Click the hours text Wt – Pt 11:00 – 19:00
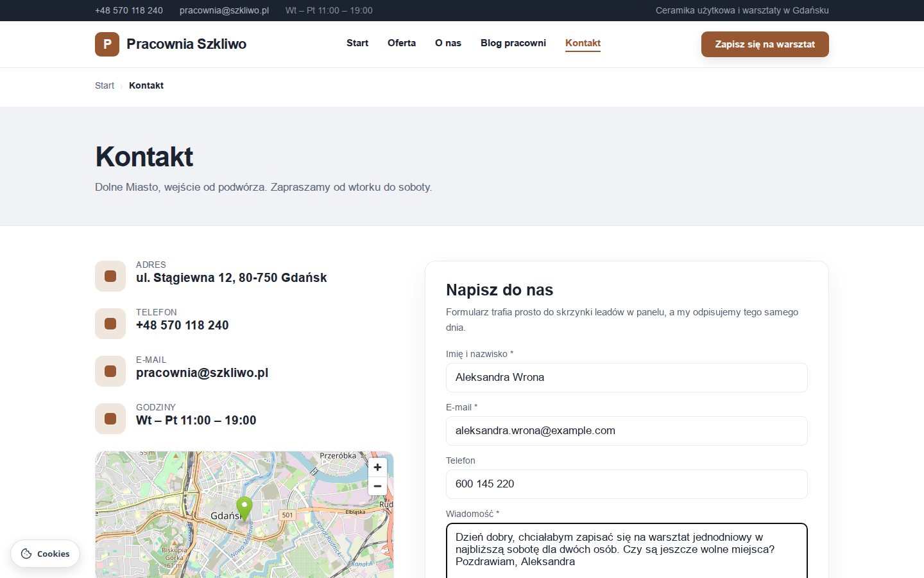The height and width of the screenshot is (578, 924). (x=196, y=421)
